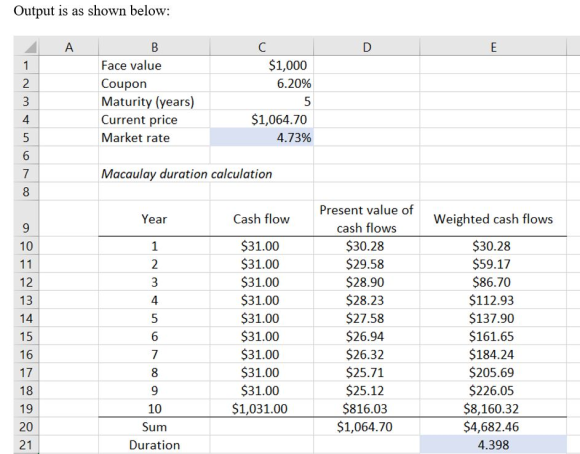Click the Duration result cell 4.398

[493, 445]
